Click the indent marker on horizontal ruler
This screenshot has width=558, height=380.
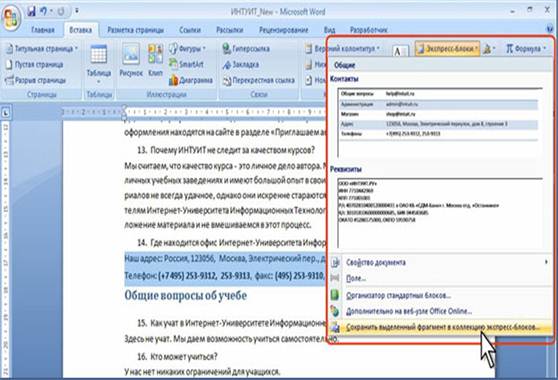click(x=124, y=112)
